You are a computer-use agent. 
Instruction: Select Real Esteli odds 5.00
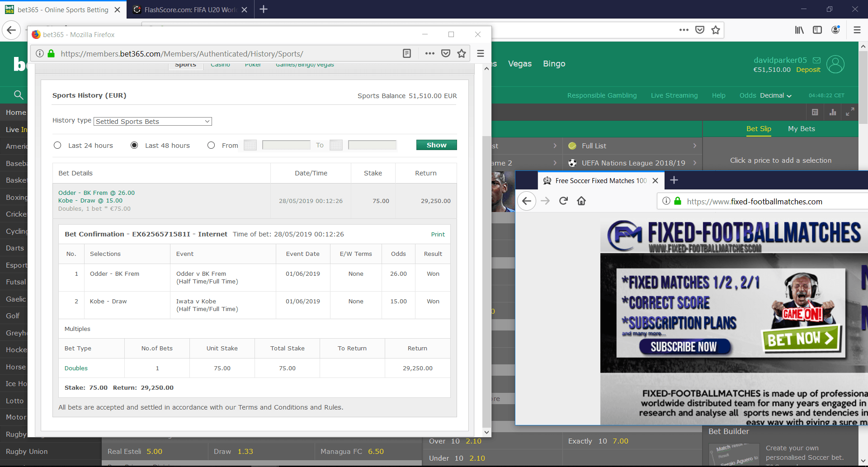pos(155,451)
